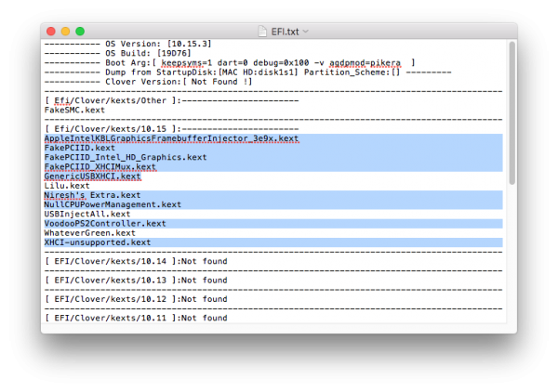Image resolution: width=558 pixels, height=392 pixels.
Task: Click on WhateverGreen.kext text
Action: 89,233
